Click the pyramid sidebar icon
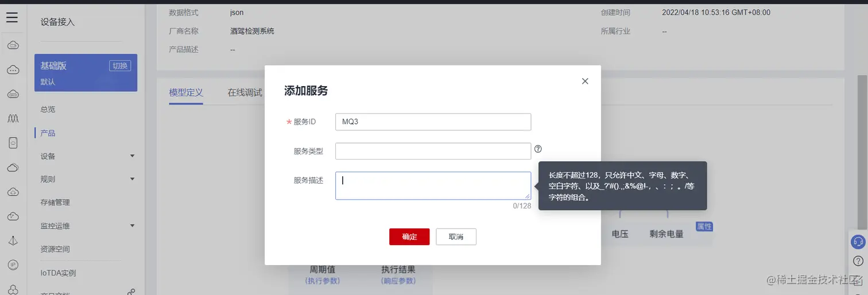Image resolution: width=868 pixels, height=295 pixels. [x=13, y=241]
